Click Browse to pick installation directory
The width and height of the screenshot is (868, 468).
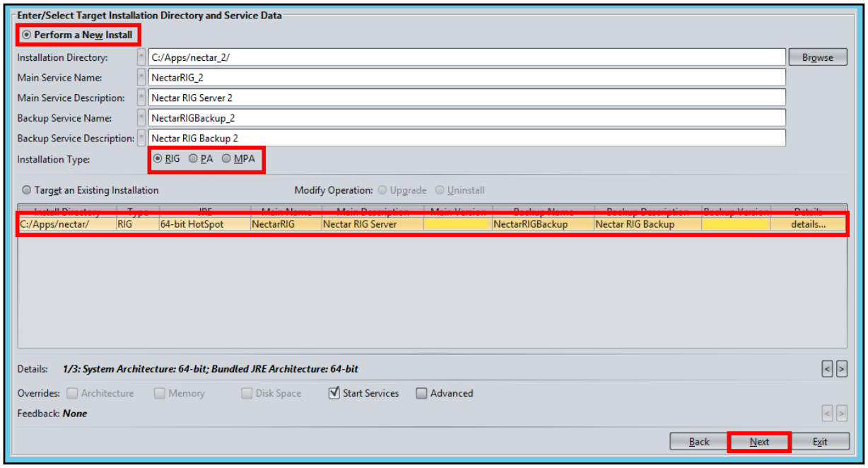click(x=818, y=57)
